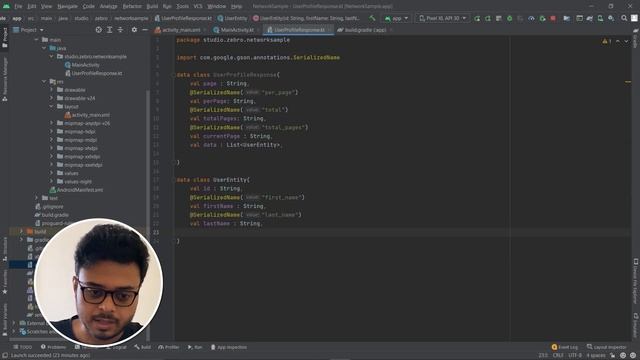Select AndroidManifest.xml in tree

(x=76, y=190)
